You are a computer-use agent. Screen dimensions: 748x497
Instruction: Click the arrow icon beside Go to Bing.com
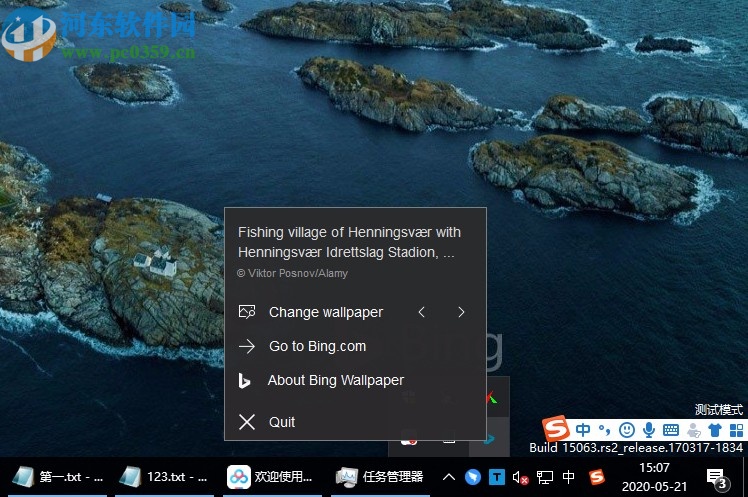coord(247,346)
